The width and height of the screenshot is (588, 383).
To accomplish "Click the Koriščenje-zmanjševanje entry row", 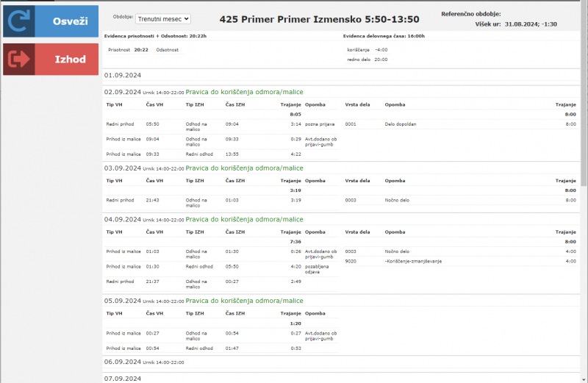I will [x=412, y=261].
